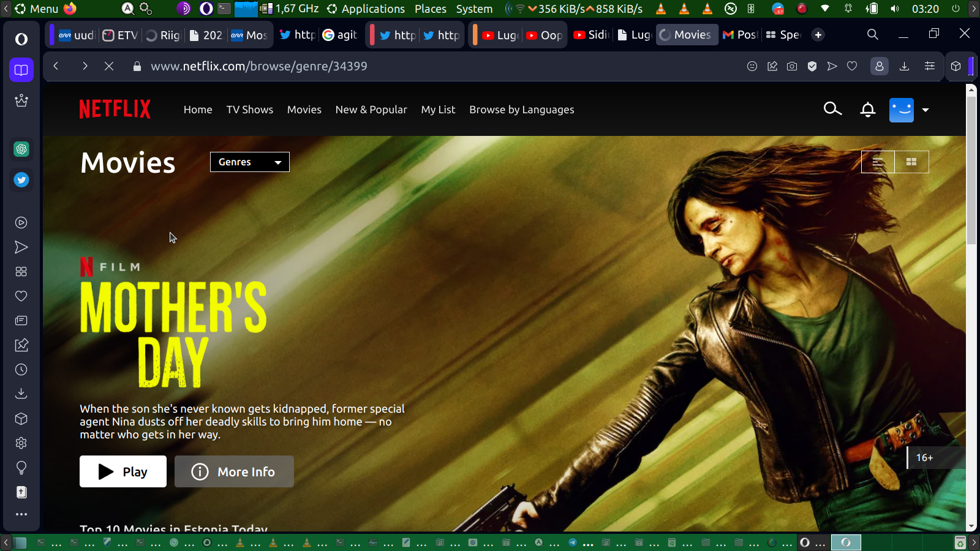Open Speed Dial grid in sidebar
Viewport: 980px width, 551px height.
21,272
